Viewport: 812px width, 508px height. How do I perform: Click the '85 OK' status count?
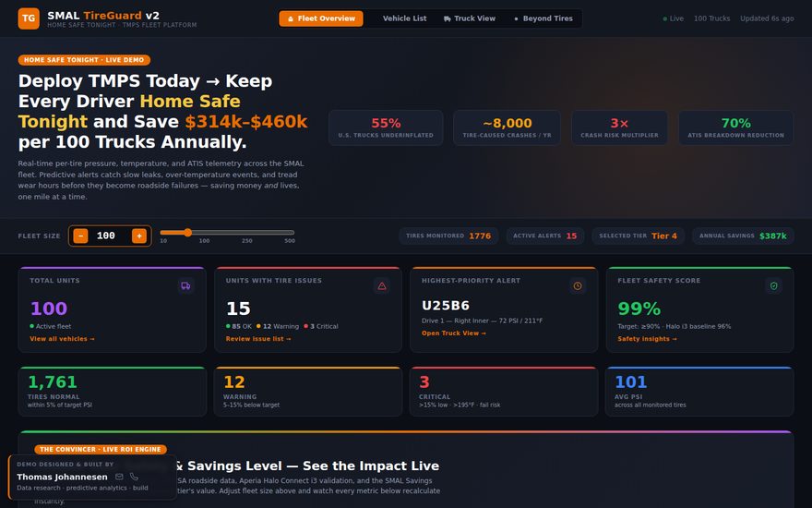pyautogui.click(x=239, y=326)
